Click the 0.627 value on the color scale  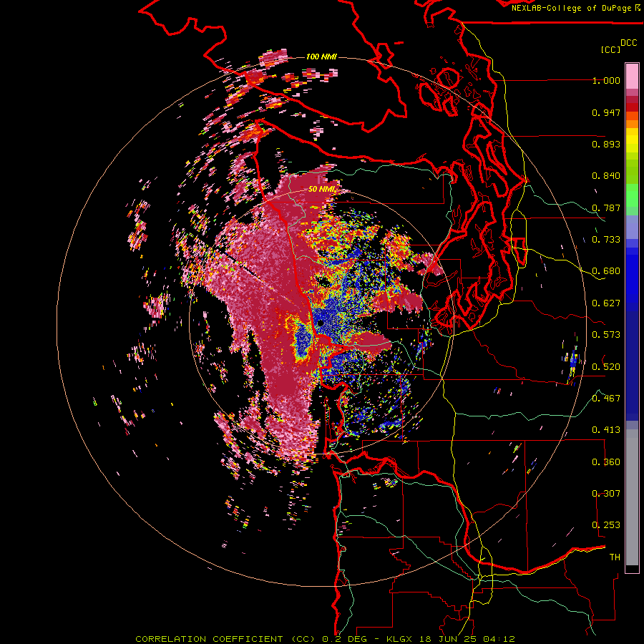point(606,303)
